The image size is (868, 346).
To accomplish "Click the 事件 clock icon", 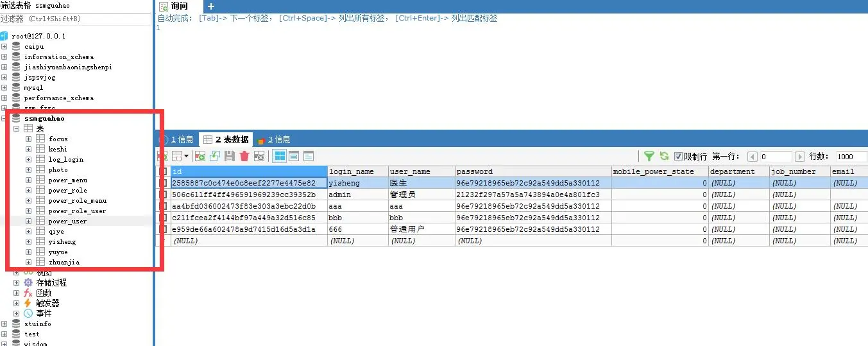I will 28,313.
